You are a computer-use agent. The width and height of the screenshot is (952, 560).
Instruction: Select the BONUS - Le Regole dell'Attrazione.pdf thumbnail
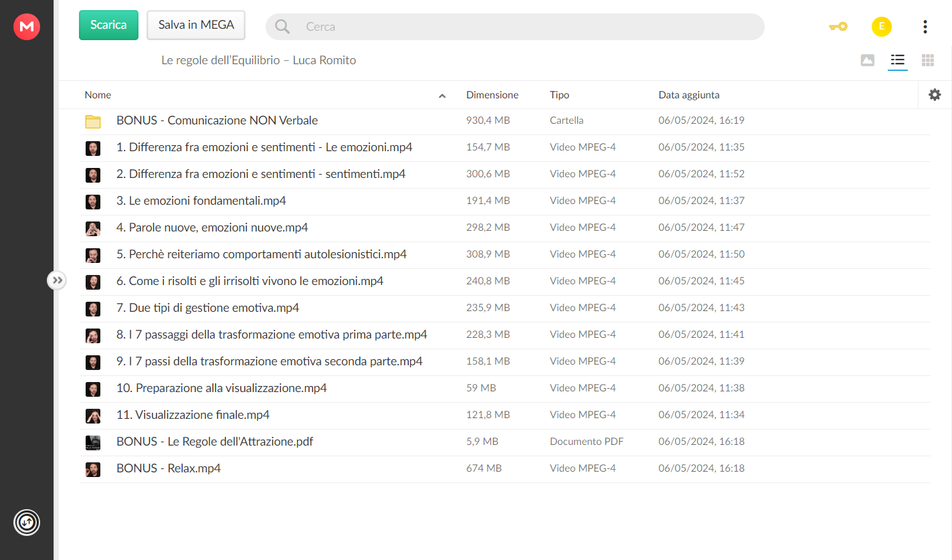click(93, 442)
